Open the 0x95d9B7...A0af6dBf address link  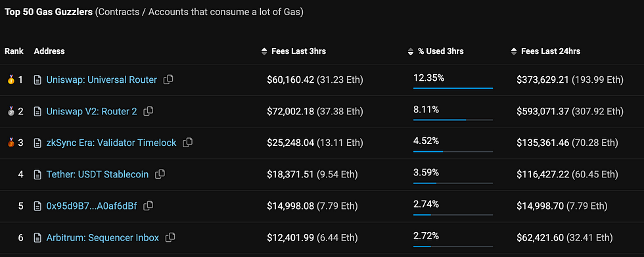click(91, 206)
